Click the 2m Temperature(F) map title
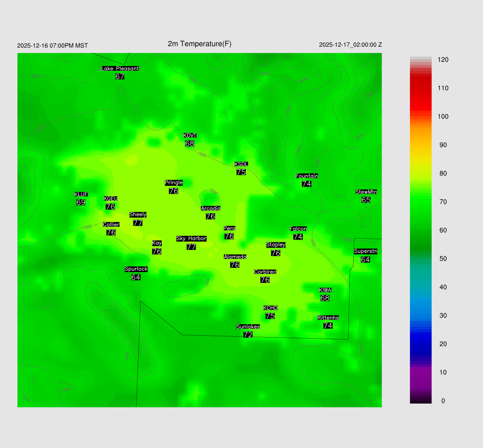Viewport: 483px width, 448px height. [200, 44]
